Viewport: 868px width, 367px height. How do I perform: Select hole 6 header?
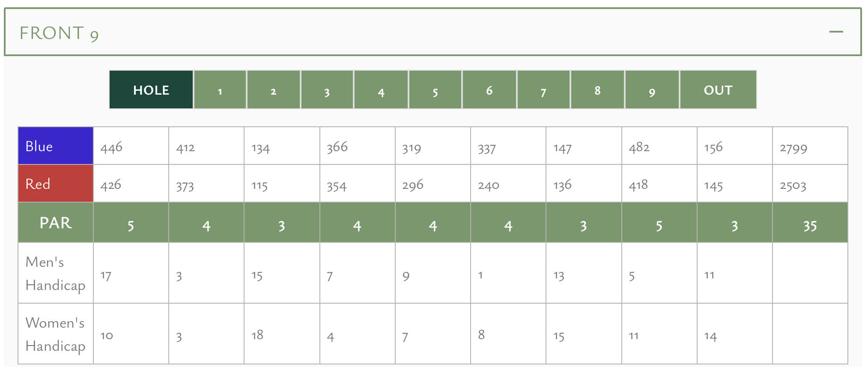pyautogui.click(x=489, y=90)
